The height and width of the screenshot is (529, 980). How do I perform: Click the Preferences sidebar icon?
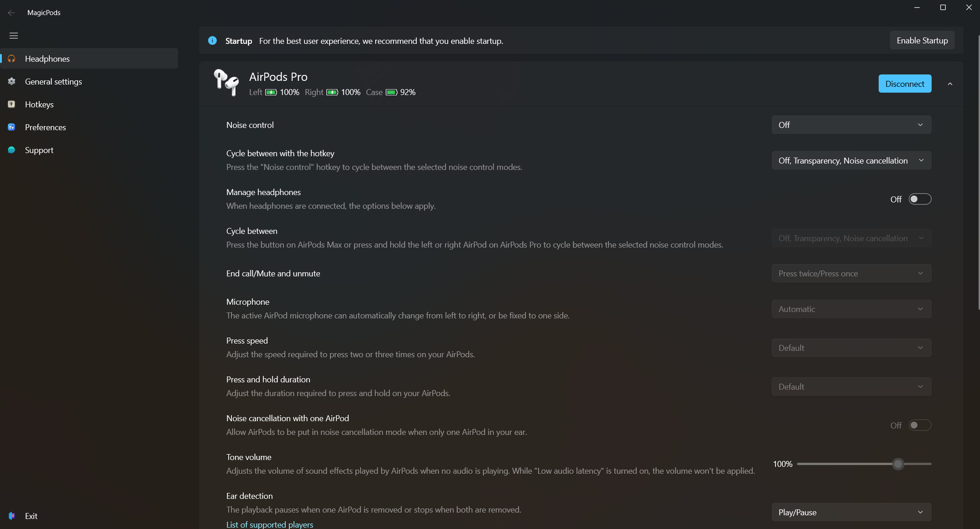[x=12, y=127]
